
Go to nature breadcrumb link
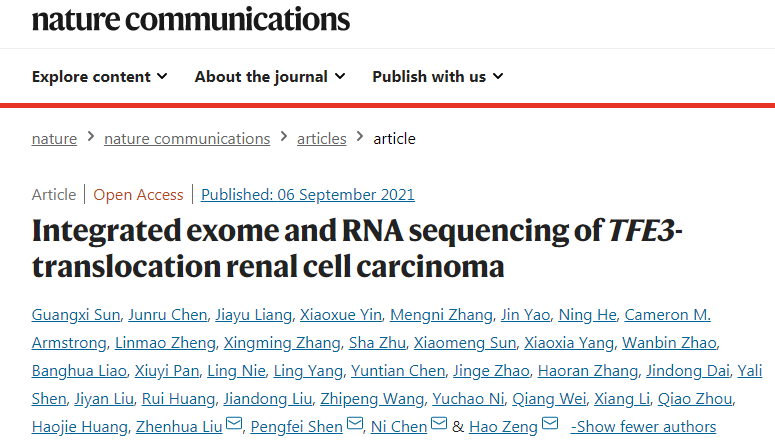click(54, 139)
